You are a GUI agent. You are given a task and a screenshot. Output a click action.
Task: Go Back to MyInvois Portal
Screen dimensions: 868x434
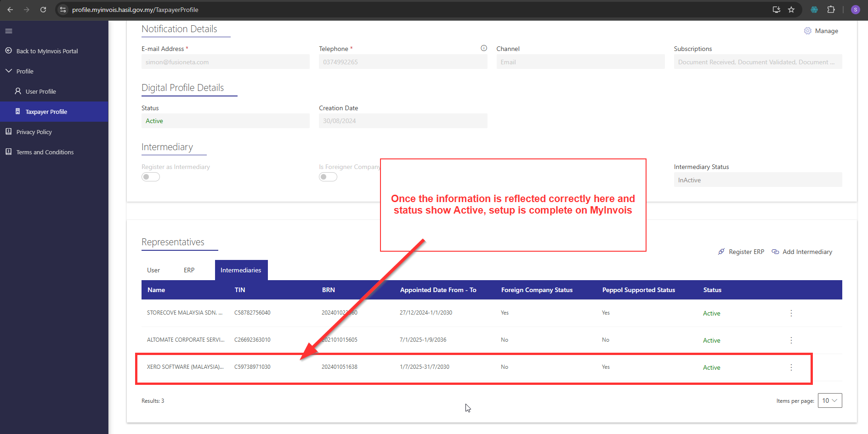pos(47,51)
